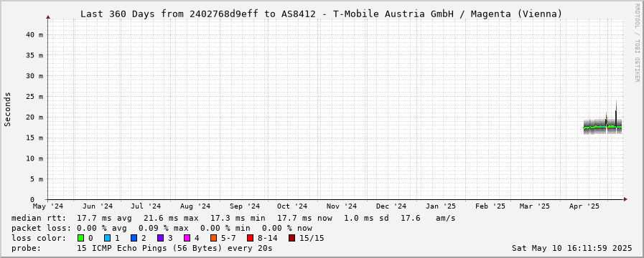The height and width of the screenshot is (258, 644).
Task: Click the 40 m y-axis label
Action: 34,35
